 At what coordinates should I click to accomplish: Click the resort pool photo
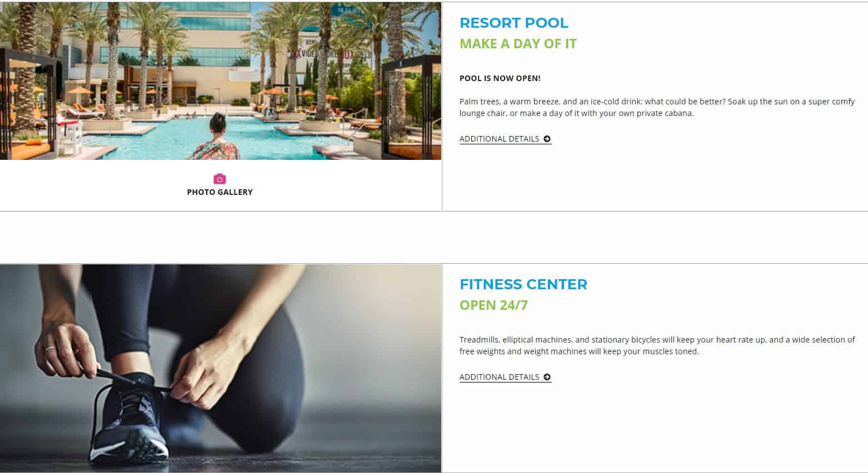click(x=221, y=81)
